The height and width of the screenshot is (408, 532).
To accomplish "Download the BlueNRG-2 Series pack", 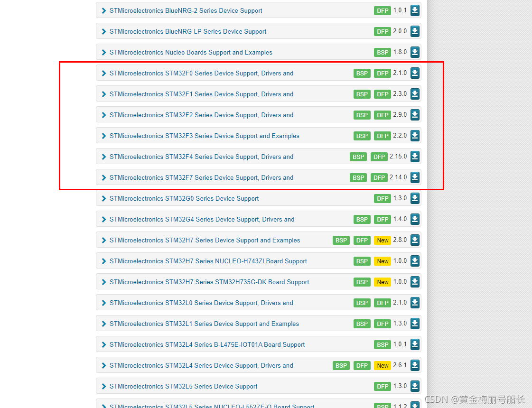I will click(415, 10).
